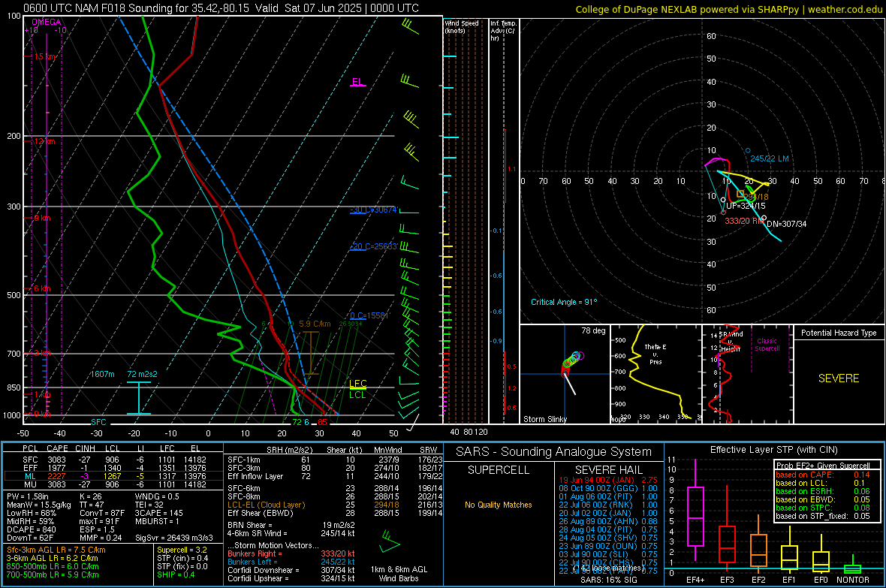Click the '0 C=15581' freezing level label
The height and width of the screenshot is (588, 886).
[x=369, y=315]
